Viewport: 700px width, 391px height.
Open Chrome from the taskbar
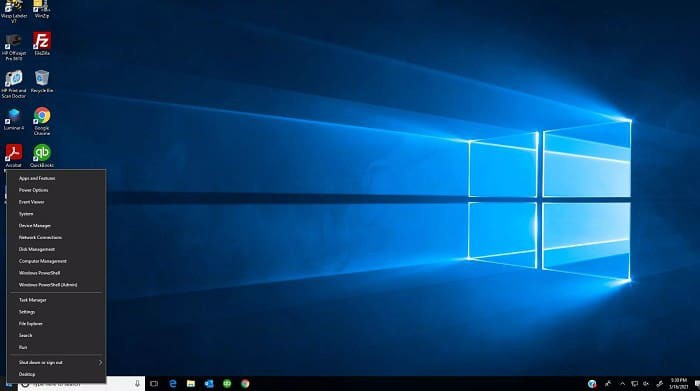(x=245, y=383)
